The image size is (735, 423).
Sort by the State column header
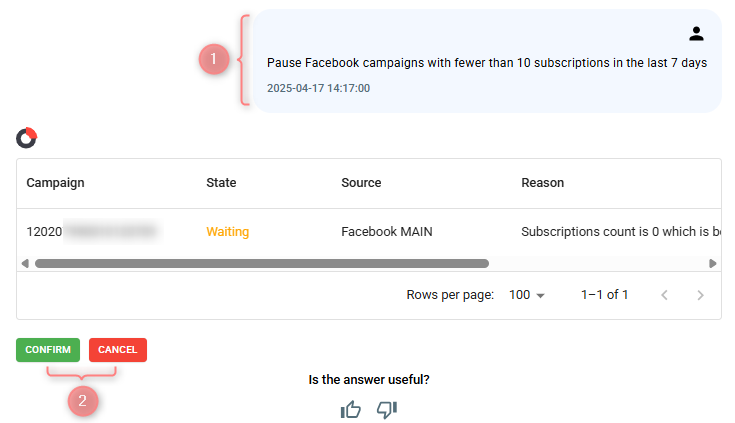click(x=221, y=183)
